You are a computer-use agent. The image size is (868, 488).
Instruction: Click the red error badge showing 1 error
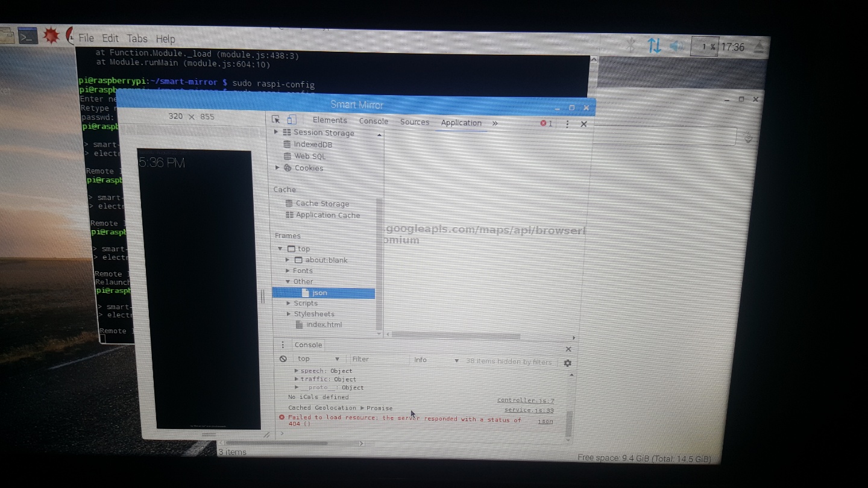tap(546, 123)
